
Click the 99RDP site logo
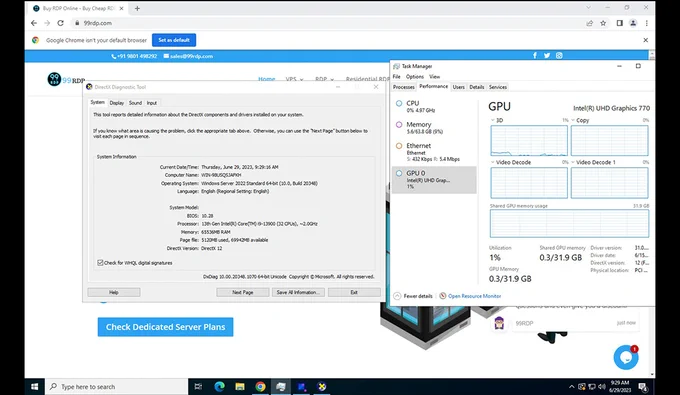click(x=66, y=79)
